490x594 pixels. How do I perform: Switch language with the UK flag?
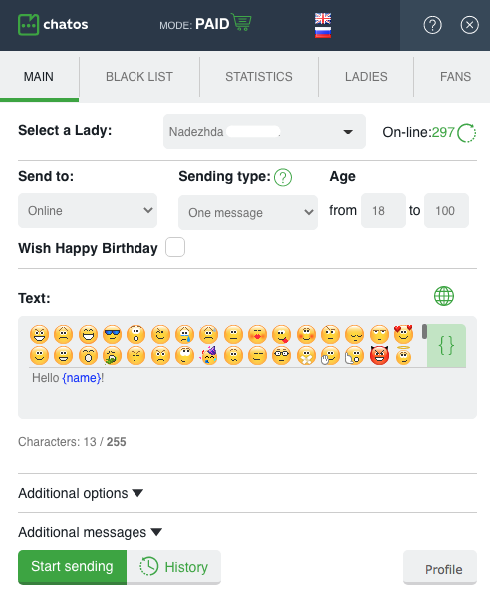[323, 19]
